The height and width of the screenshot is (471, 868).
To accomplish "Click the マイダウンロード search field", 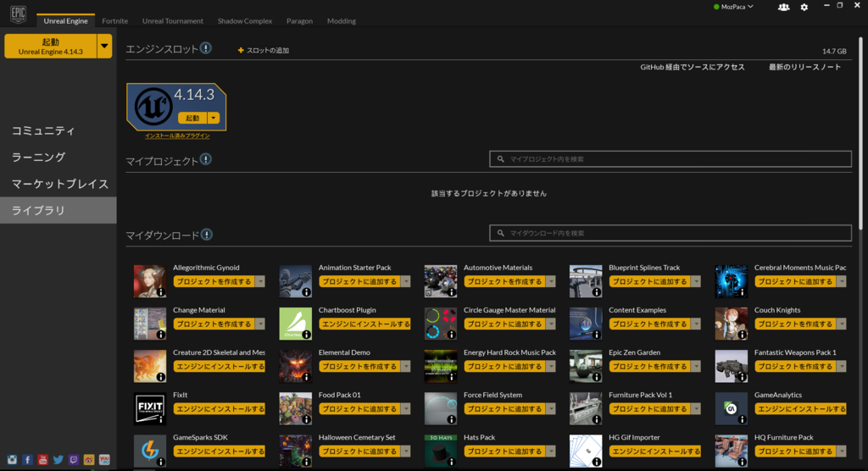I will (x=670, y=233).
